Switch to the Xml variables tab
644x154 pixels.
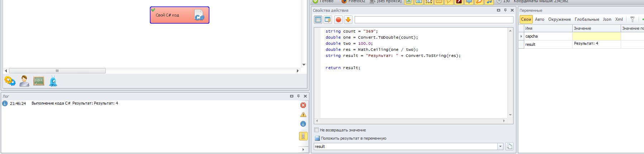point(619,19)
